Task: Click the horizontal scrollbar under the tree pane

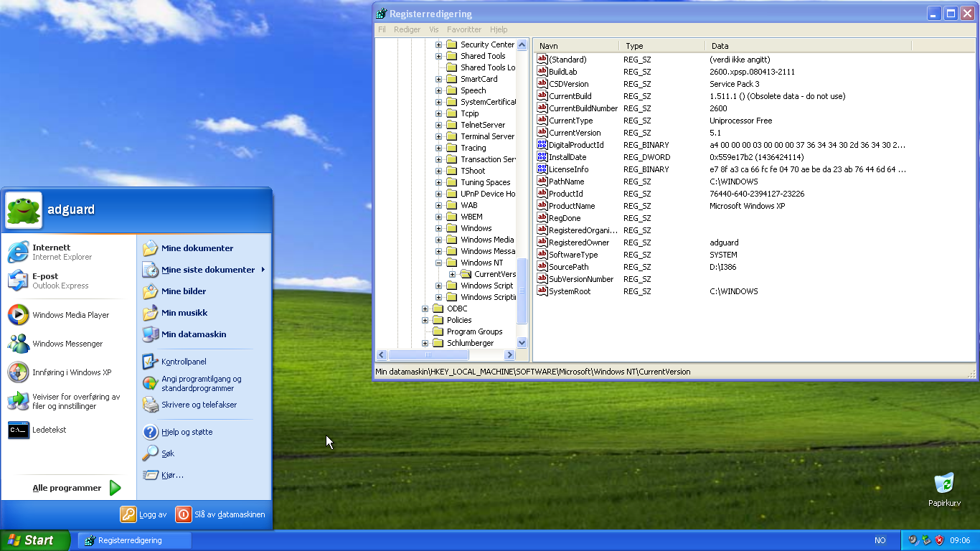Action: pyautogui.click(x=428, y=354)
